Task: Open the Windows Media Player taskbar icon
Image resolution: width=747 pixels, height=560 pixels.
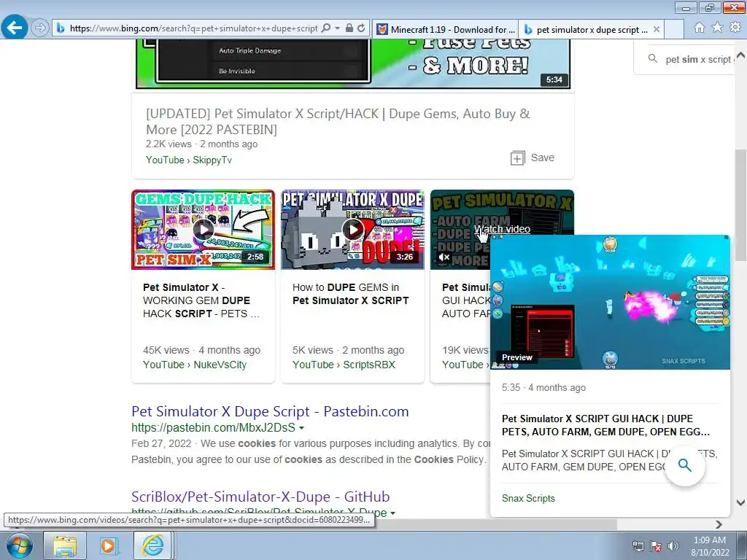Action: coord(109,545)
